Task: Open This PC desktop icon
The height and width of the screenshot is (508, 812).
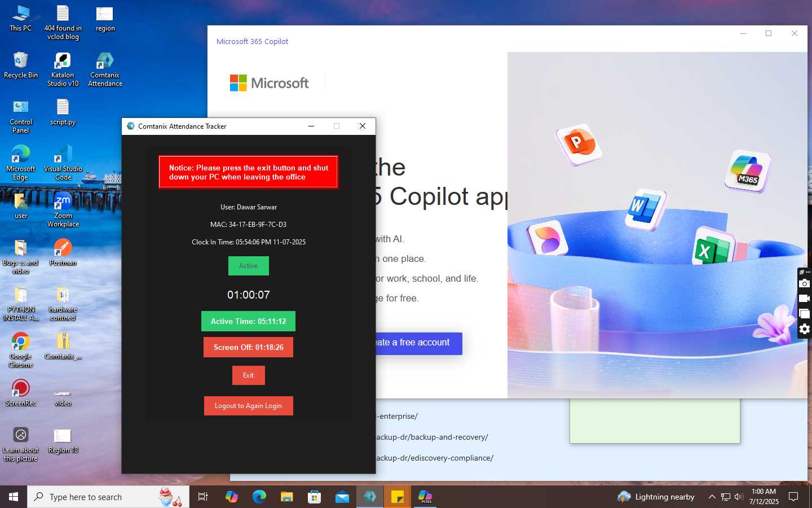Action: 21,18
